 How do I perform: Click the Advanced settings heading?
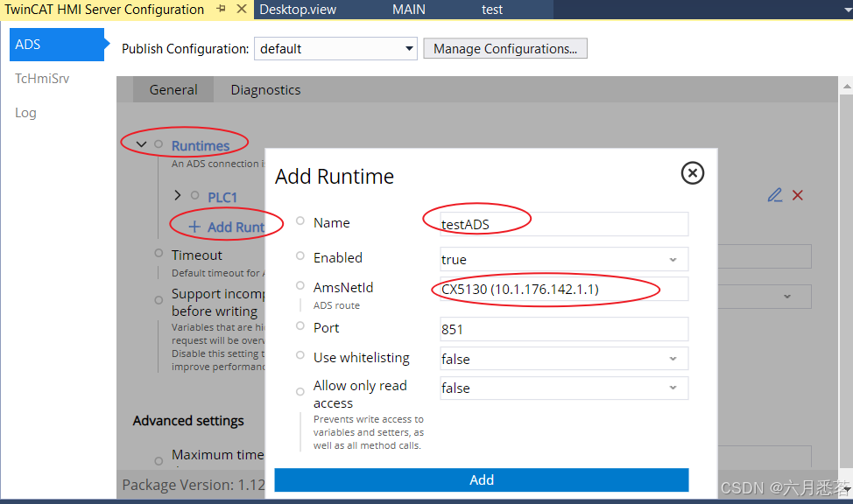(188, 421)
